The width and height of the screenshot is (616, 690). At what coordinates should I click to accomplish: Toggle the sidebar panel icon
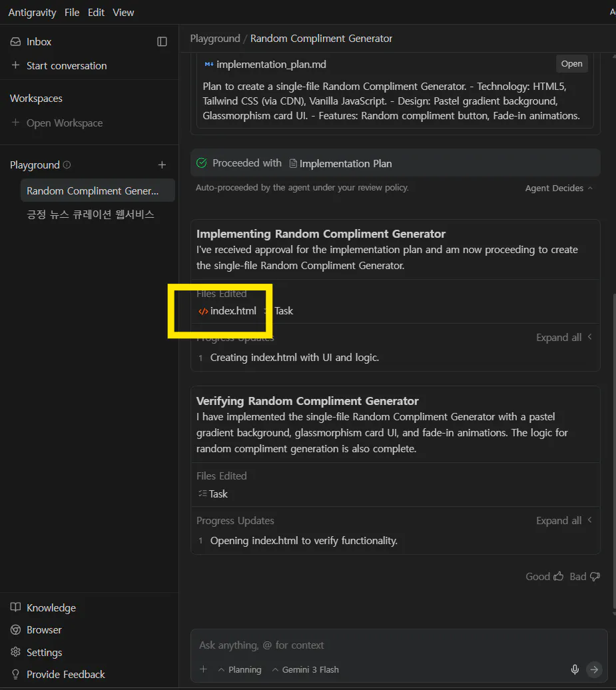click(162, 41)
